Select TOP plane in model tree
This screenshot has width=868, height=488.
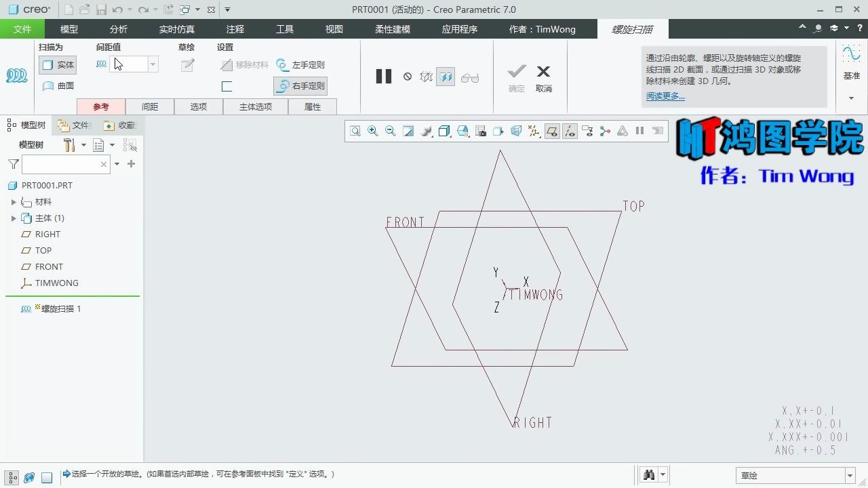(37, 251)
